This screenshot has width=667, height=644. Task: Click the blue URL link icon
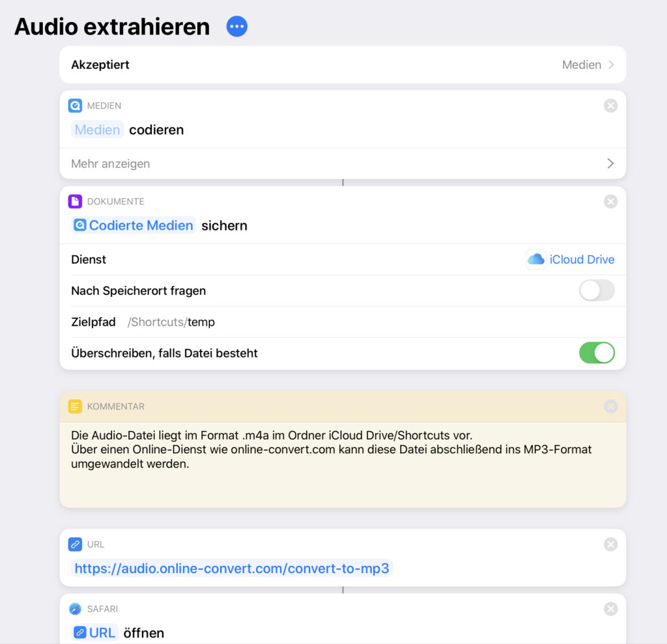(x=75, y=544)
